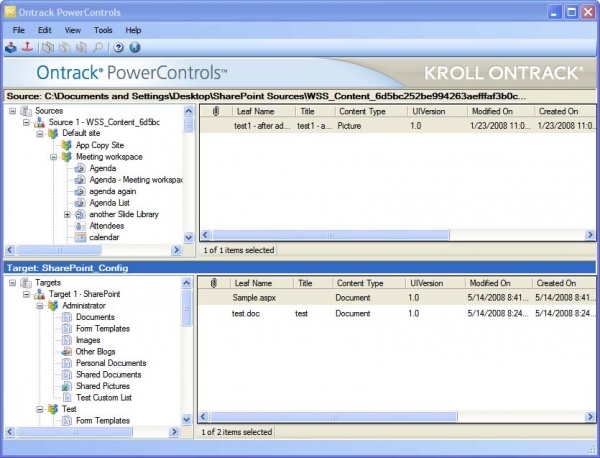Click the open target toolbar icon
The width and height of the screenshot is (600, 458).
pyautogui.click(x=27, y=47)
